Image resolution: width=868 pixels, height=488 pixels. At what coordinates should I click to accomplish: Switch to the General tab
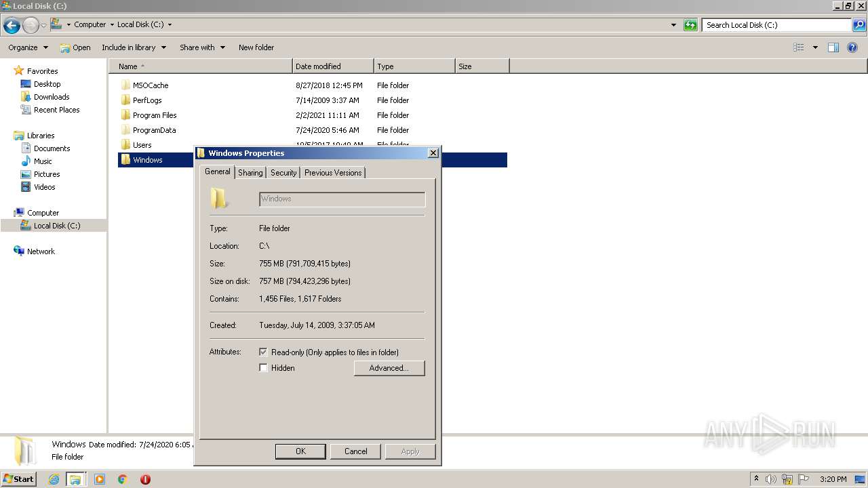tap(218, 171)
